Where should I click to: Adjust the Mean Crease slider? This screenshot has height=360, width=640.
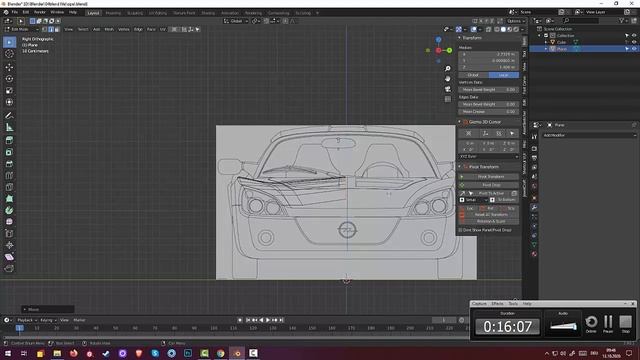pos(489,111)
